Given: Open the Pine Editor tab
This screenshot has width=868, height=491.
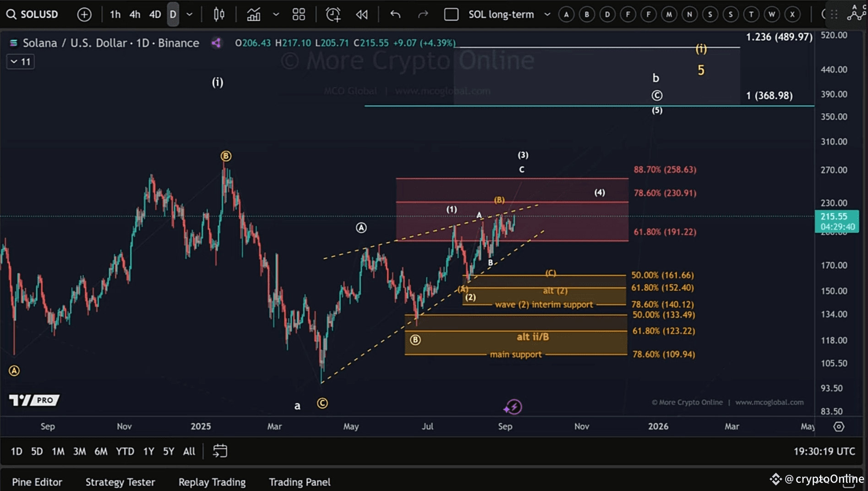Looking at the screenshot, I should 37,482.
